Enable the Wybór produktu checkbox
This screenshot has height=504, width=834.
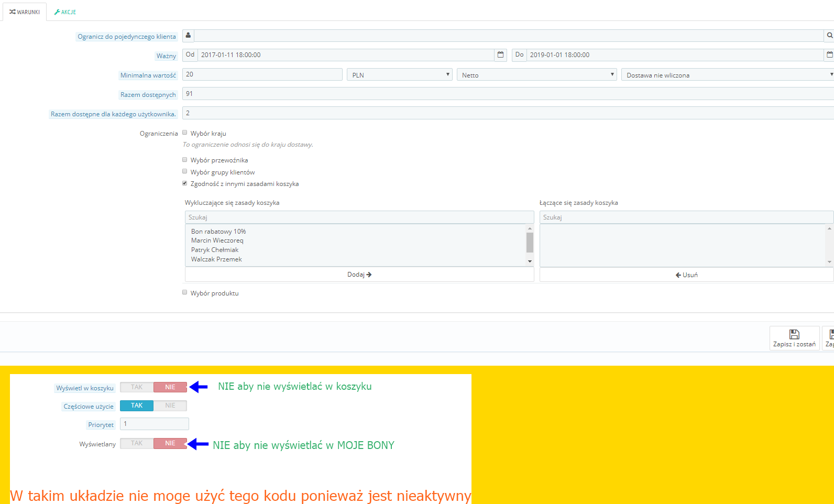185,292
